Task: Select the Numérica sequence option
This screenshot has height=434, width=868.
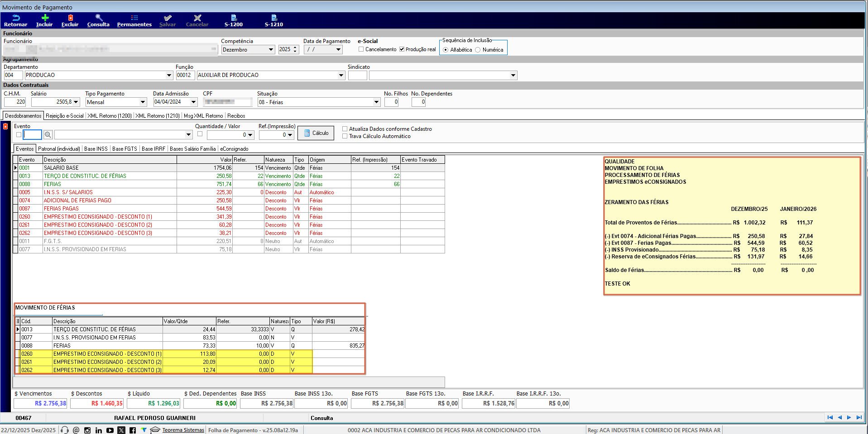Action: coord(478,50)
